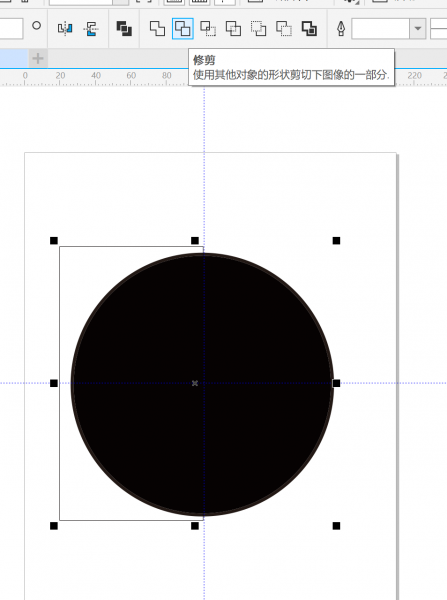Click the Simplify shaping icon
The height and width of the screenshot is (600, 447).
click(233, 29)
